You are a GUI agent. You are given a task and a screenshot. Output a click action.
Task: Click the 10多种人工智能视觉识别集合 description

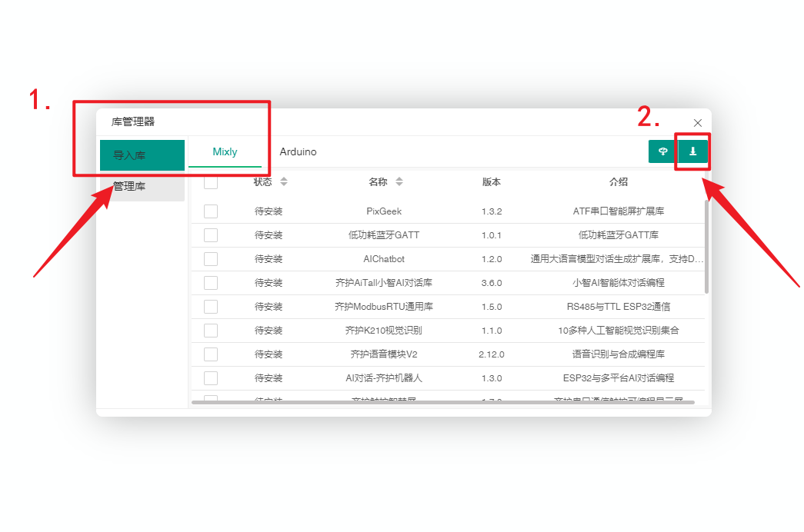[x=619, y=331]
